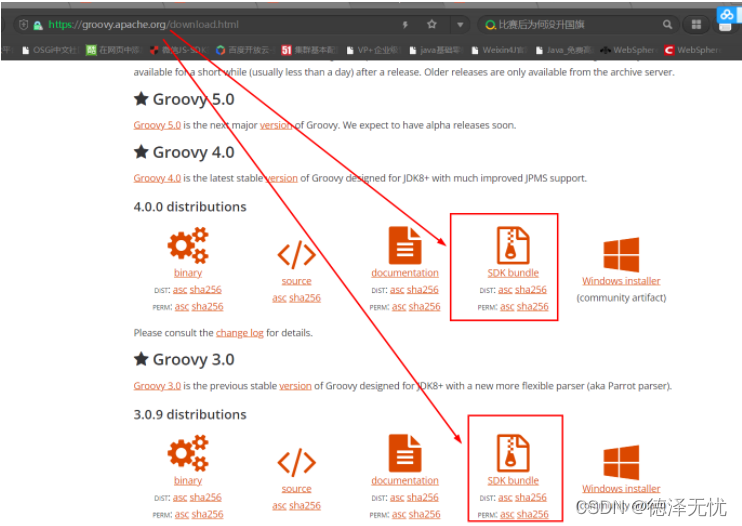Screen dimensions: 742x526
Task: Click the shield icon in the address bar
Action: coord(23,25)
